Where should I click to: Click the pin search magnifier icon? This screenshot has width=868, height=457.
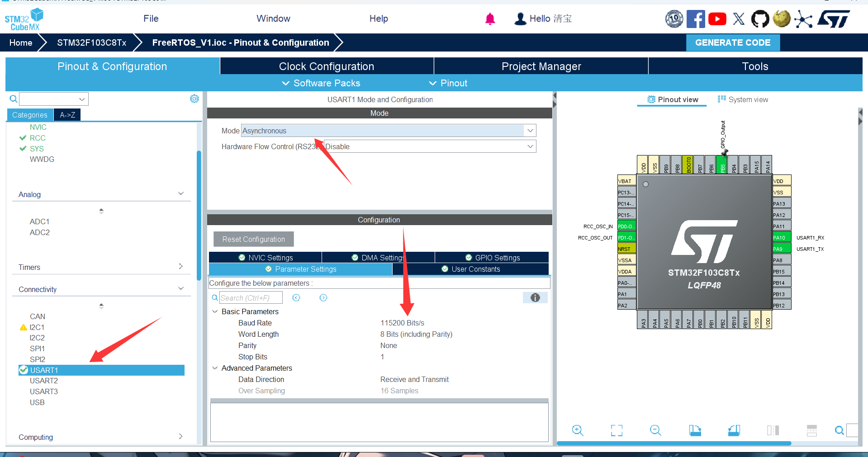pos(839,430)
